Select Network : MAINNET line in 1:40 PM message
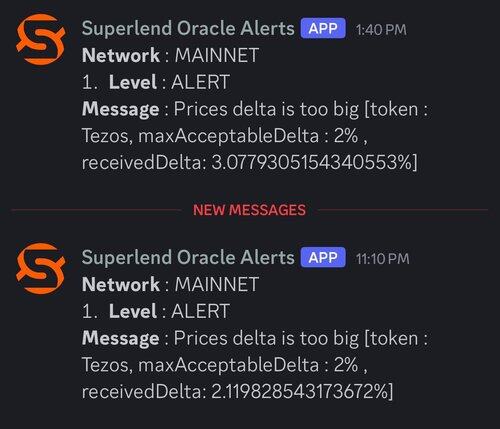Image resolution: width=500 pixels, height=429 pixels. pyautogui.click(x=170, y=55)
